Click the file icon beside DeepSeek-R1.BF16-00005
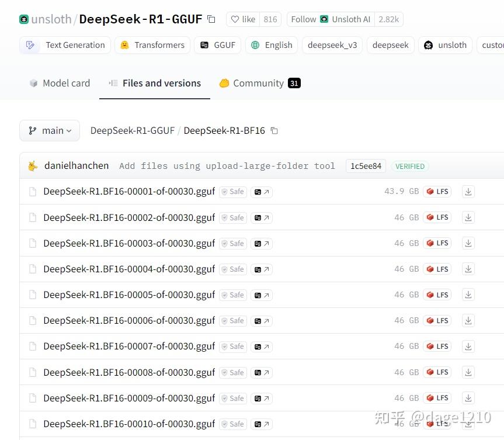This screenshot has width=504, height=440. coord(32,295)
